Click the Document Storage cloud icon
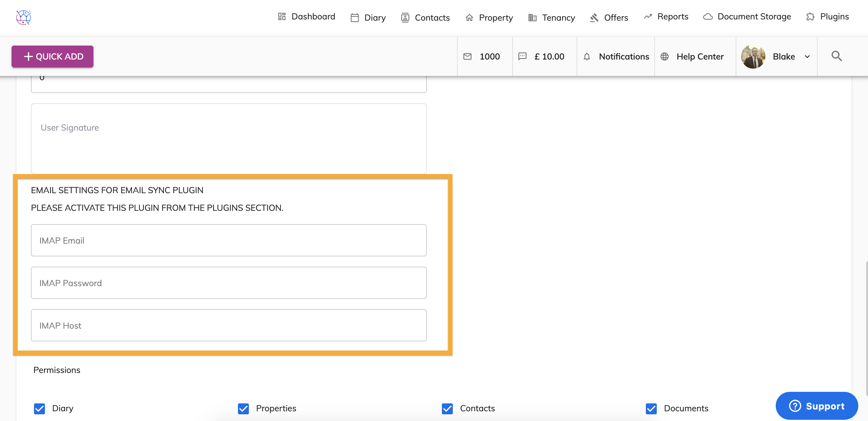Image resolution: width=868 pixels, height=421 pixels. click(x=708, y=17)
